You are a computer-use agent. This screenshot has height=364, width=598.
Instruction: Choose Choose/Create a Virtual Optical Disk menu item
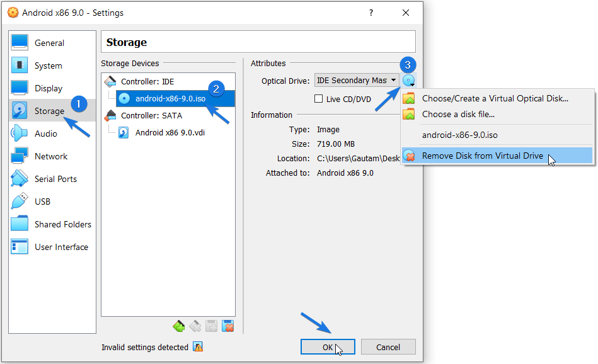point(498,98)
